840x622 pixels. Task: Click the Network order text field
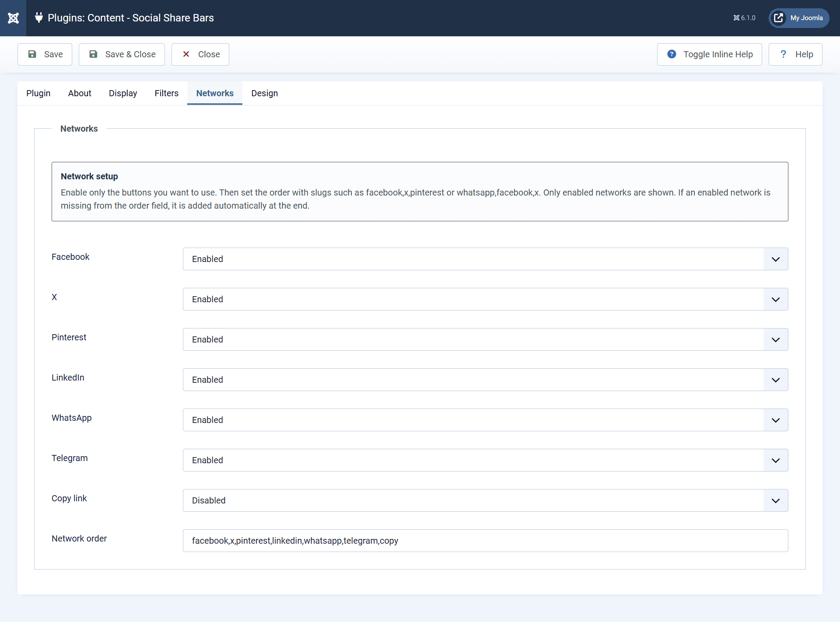pos(485,541)
